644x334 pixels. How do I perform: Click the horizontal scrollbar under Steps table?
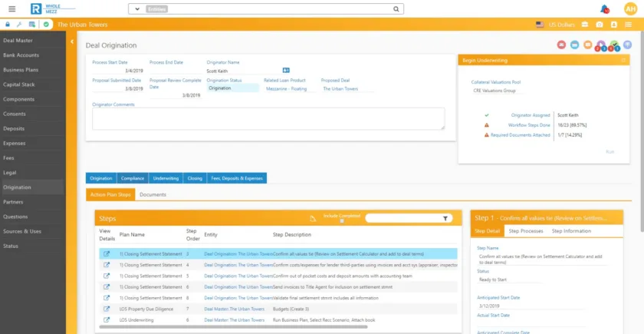click(x=233, y=327)
